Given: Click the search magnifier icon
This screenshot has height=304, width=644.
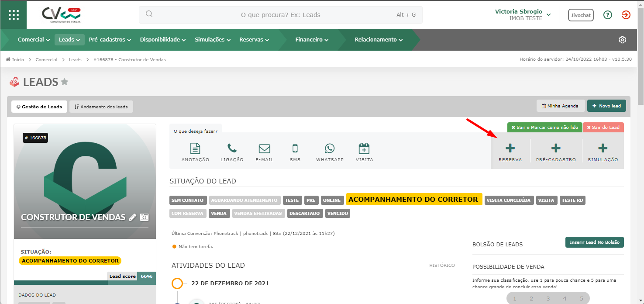Looking at the screenshot, I should point(149,14).
